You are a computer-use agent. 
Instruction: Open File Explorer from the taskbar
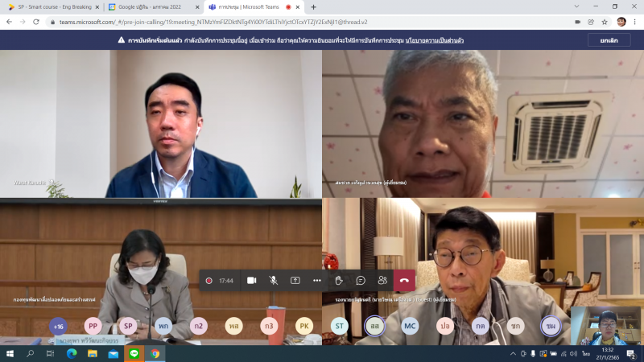93,354
